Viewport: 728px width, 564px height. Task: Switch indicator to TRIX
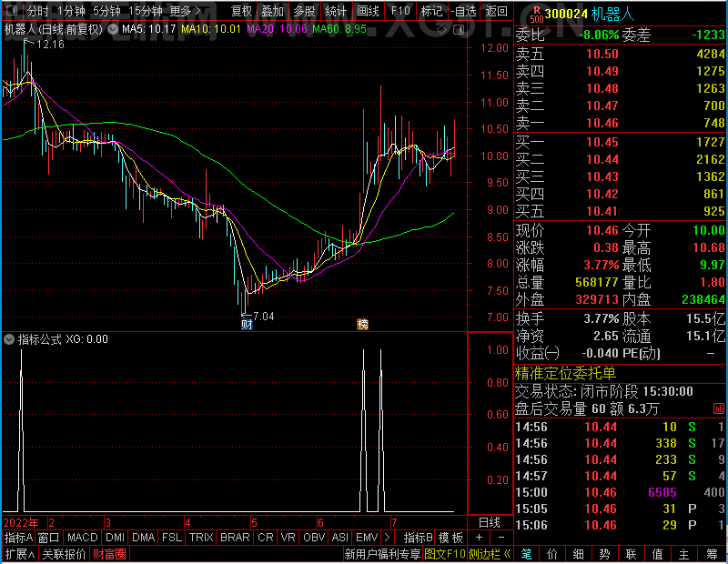(x=201, y=538)
